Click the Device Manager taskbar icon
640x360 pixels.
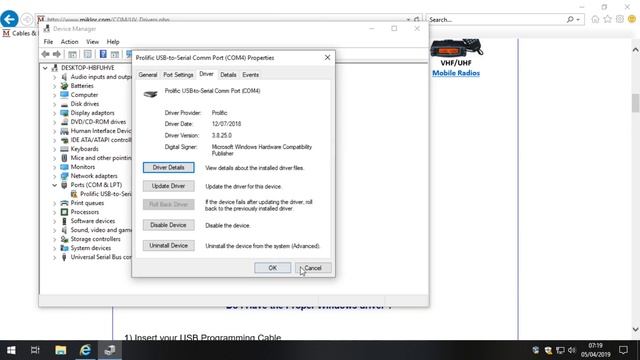109,350
